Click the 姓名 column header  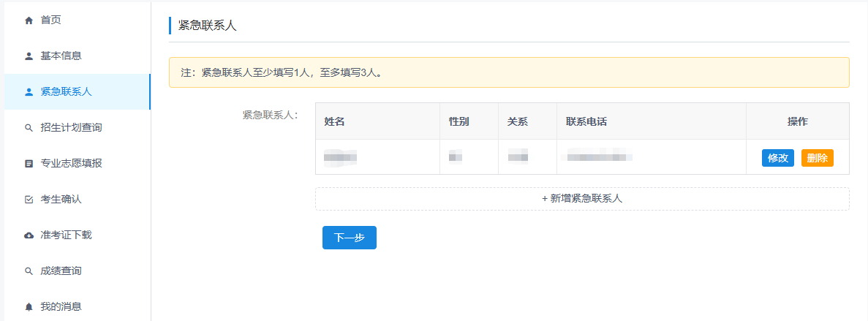pos(335,121)
